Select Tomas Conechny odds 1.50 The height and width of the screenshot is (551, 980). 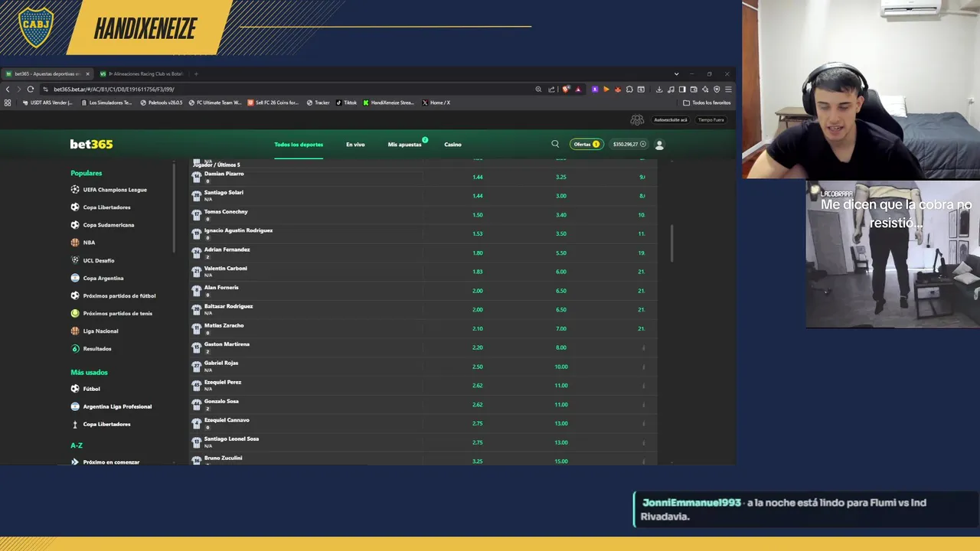478,215
